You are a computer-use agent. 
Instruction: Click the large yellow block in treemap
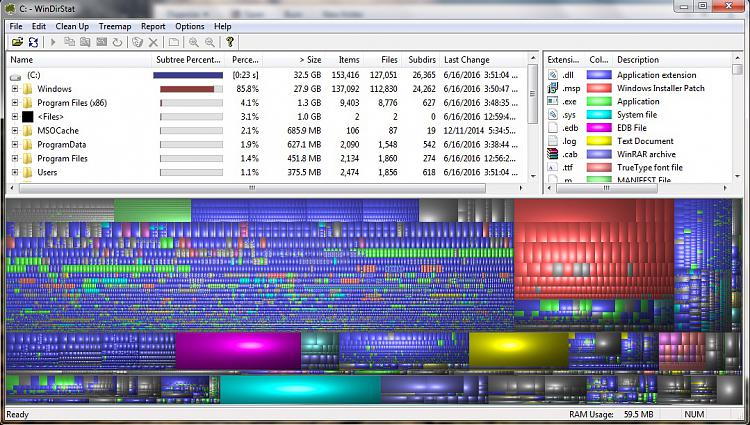[518, 350]
